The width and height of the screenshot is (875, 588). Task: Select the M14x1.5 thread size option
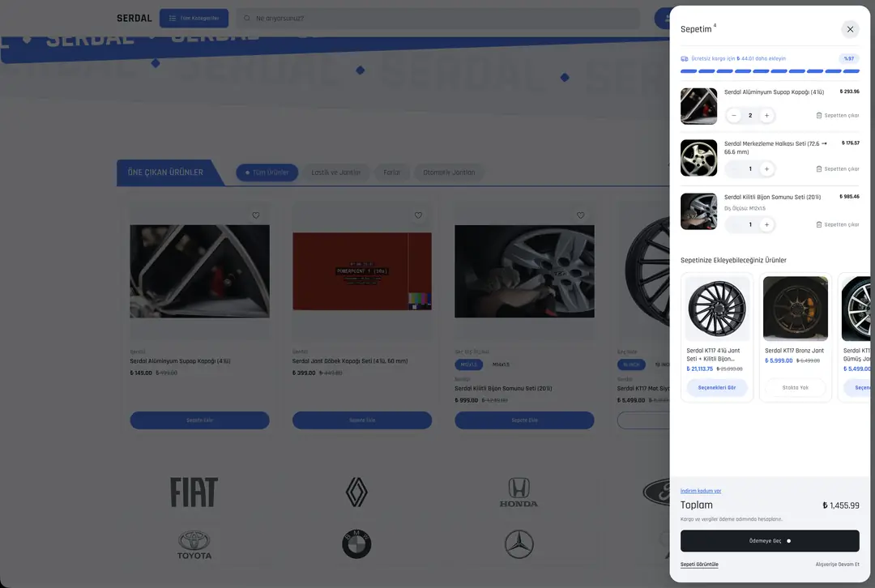[x=501, y=364]
